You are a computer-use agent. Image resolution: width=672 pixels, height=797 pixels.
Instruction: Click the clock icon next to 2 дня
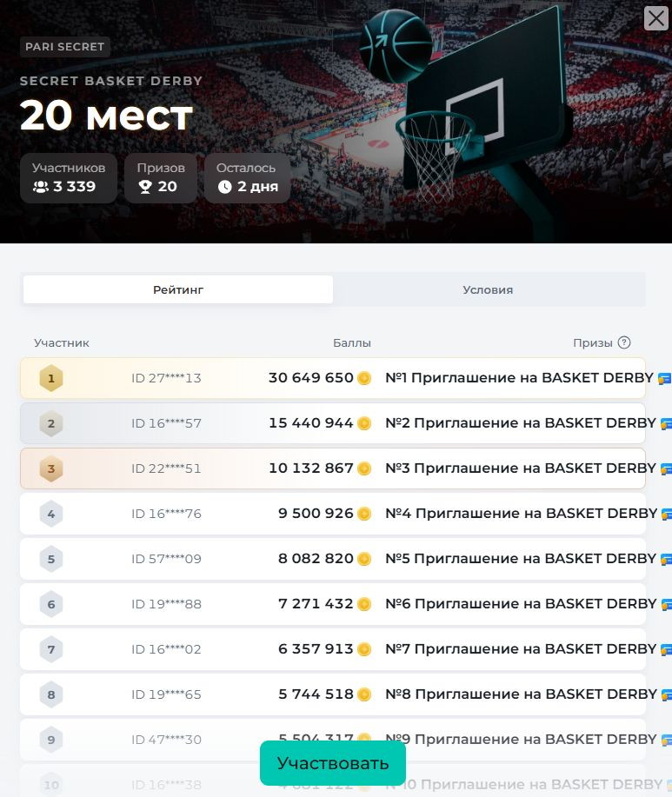(225, 187)
